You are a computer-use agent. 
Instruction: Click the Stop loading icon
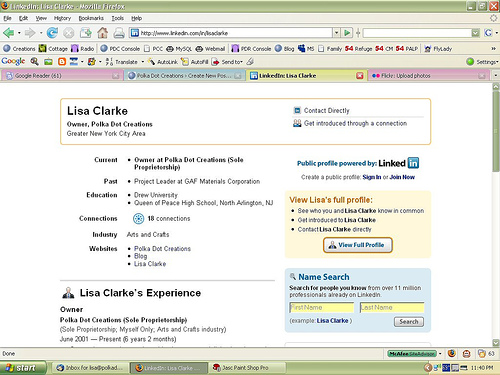pyautogui.click(x=68, y=33)
